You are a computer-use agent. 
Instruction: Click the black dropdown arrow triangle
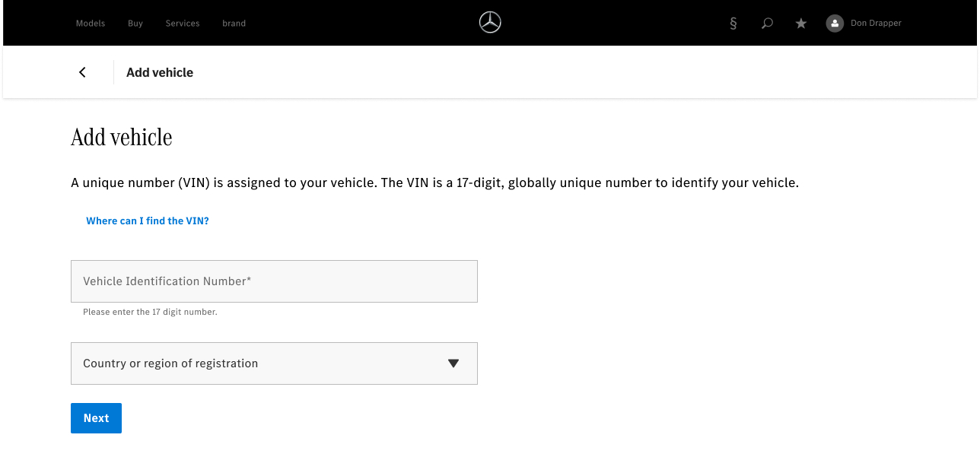click(453, 363)
